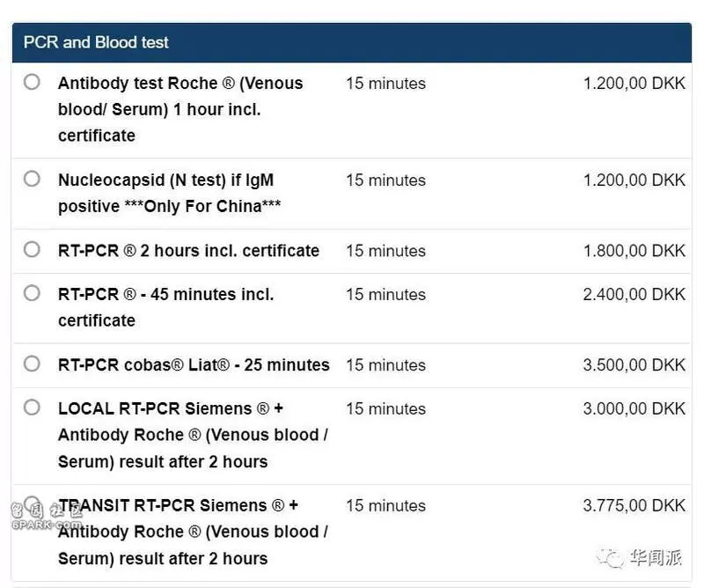Click the 3.500,00 DKK price
The image size is (704, 588).
tap(634, 364)
